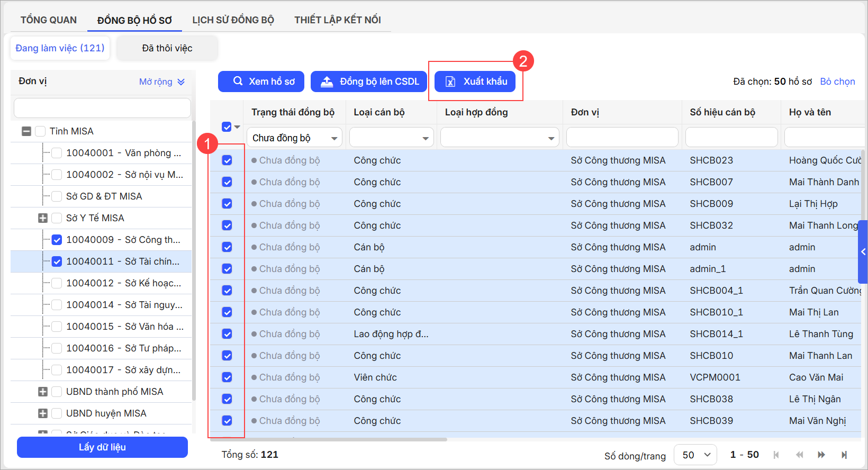Click the Excel icon in Xuất khẩu
Viewport: 868px width, 470px height.
[x=450, y=82]
